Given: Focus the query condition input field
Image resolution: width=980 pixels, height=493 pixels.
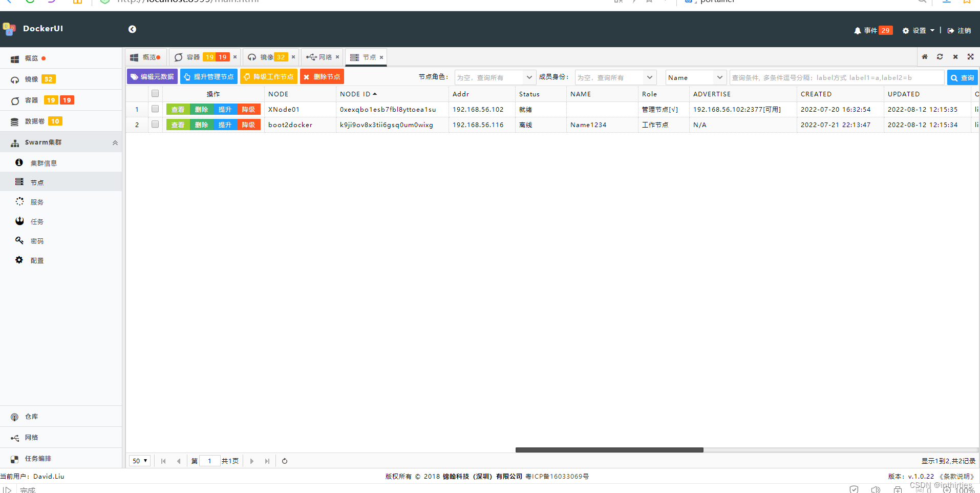Looking at the screenshot, I should [x=837, y=77].
